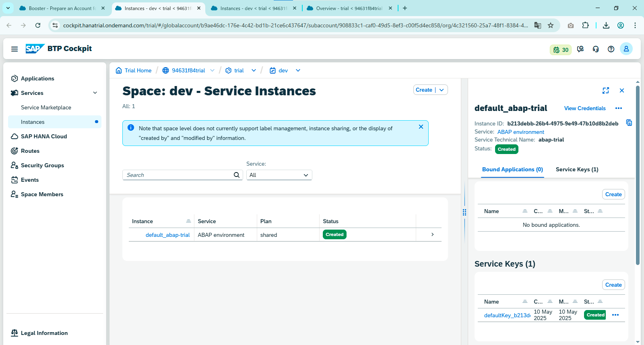
Task: Open the defaultKey_b213d service key link
Action: coord(507,315)
